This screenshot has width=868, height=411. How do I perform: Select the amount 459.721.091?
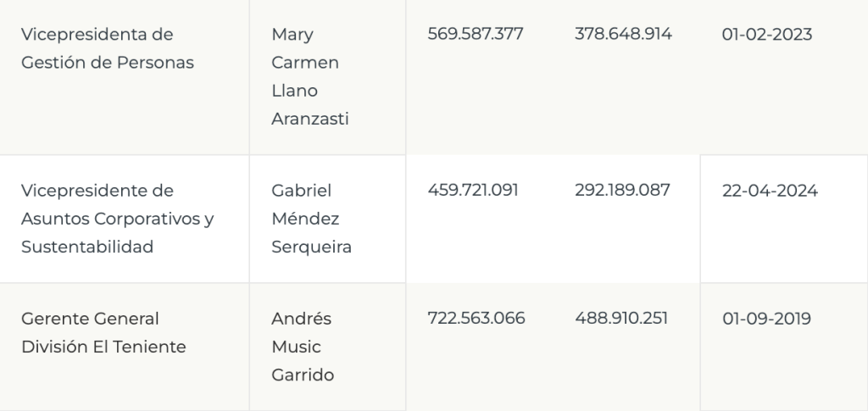(473, 191)
